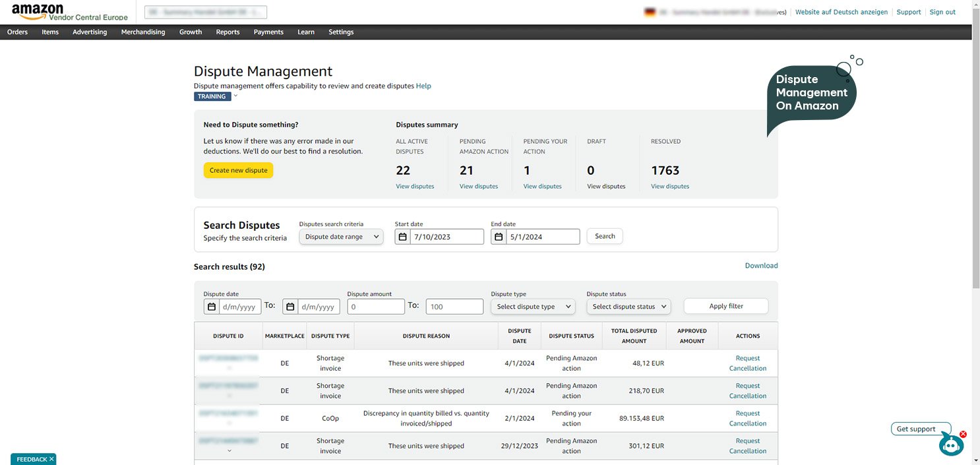Open the Select dispute type dropdown
Screen dimensions: 980x465
coord(533,307)
